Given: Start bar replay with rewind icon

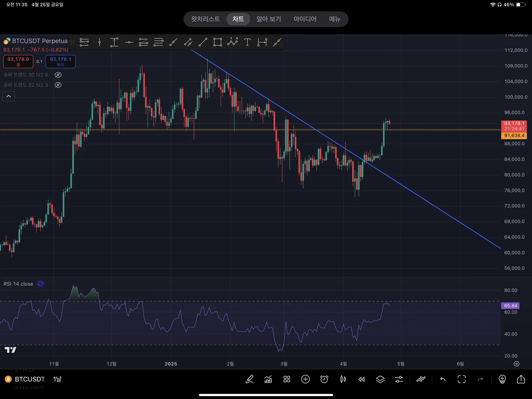Looking at the screenshot, I should pyautogui.click(x=361, y=379).
